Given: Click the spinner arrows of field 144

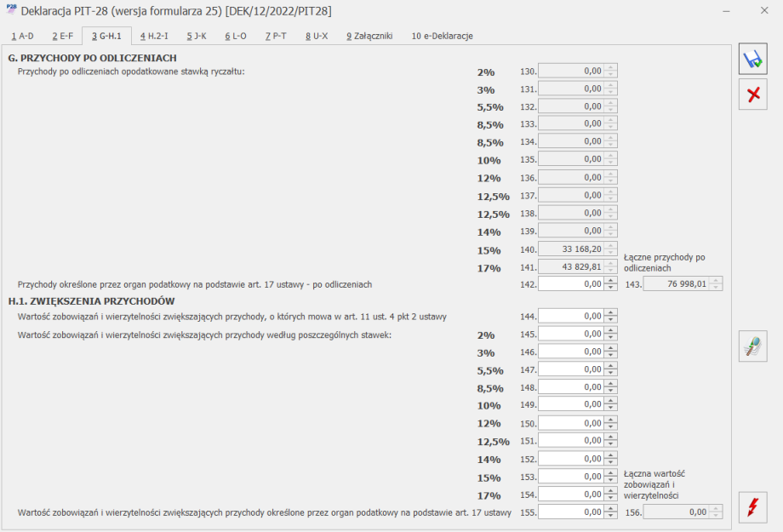Looking at the screenshot, I should pos(611,316).
